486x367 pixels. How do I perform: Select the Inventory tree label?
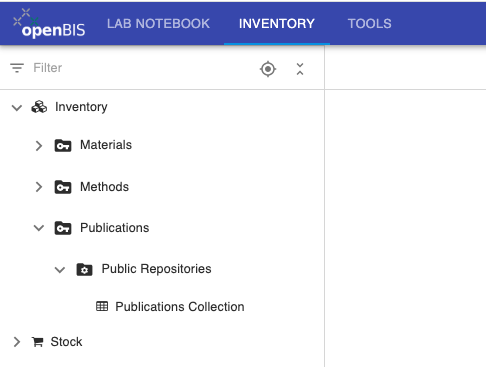pos(81,107)
